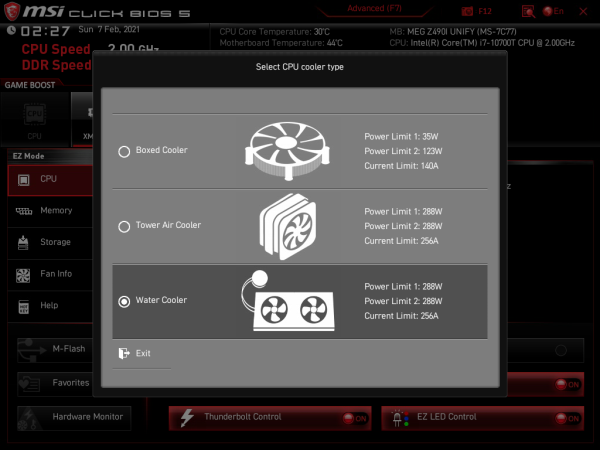600x450 pixels.
Task: Click the boxed cooler fan illustration
Action: coord(287,150)
